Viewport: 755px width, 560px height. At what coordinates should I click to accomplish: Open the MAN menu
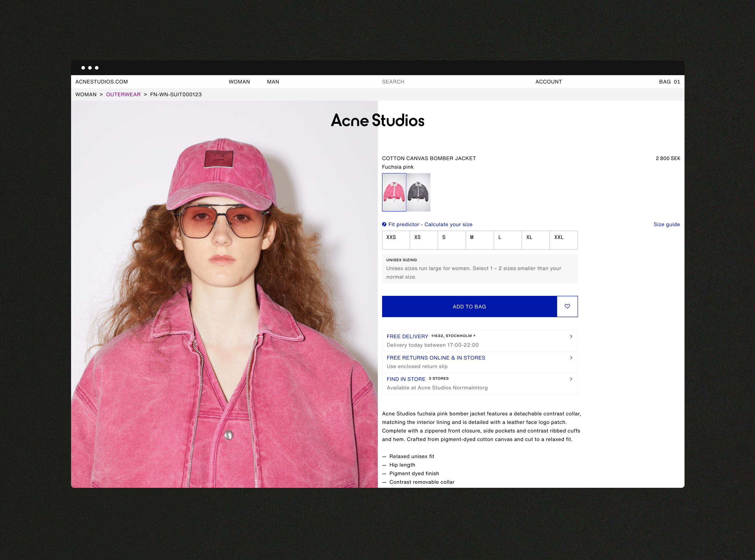[x=273, y=82]
